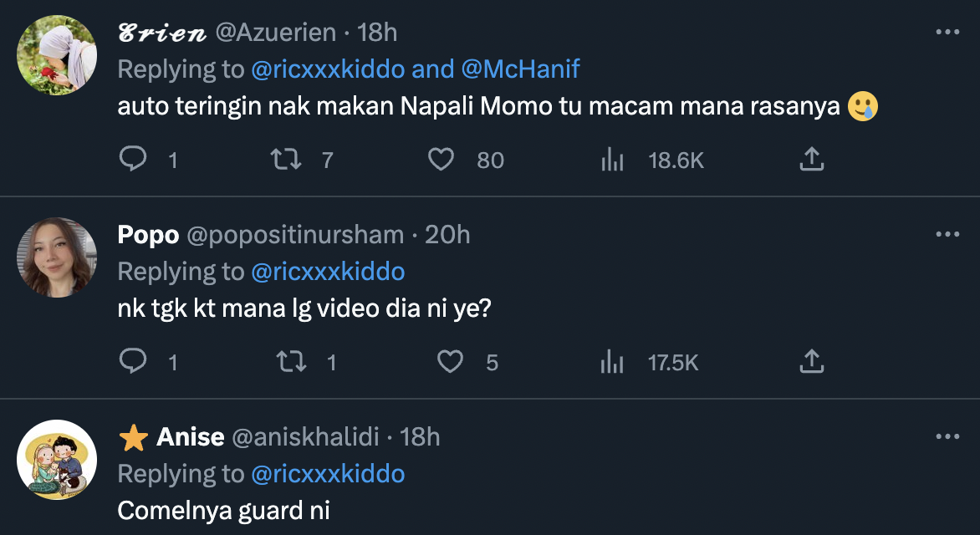The image size is (980, 535).
Task: Like Popo's tweet with 5 likes
Action: pyautogui.click(x=452, y=361)
